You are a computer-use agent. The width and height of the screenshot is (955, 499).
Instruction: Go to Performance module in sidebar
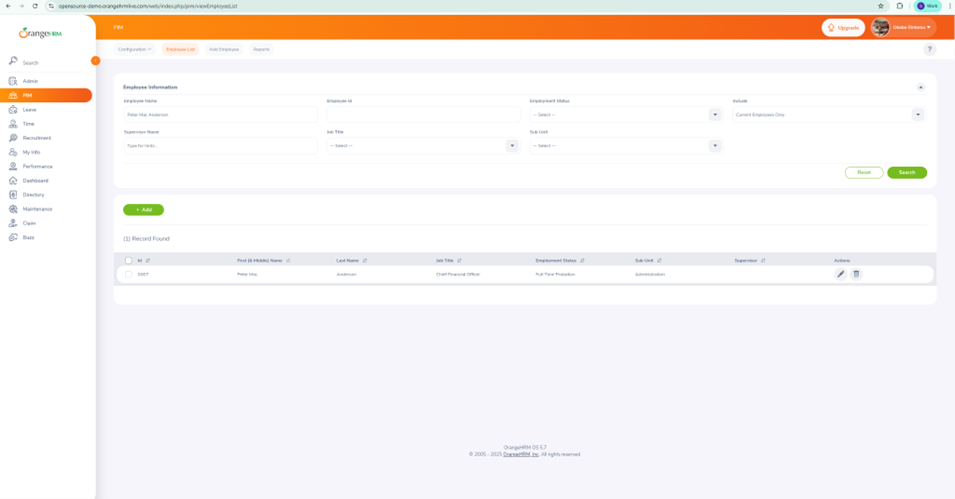tap(37, 166)
